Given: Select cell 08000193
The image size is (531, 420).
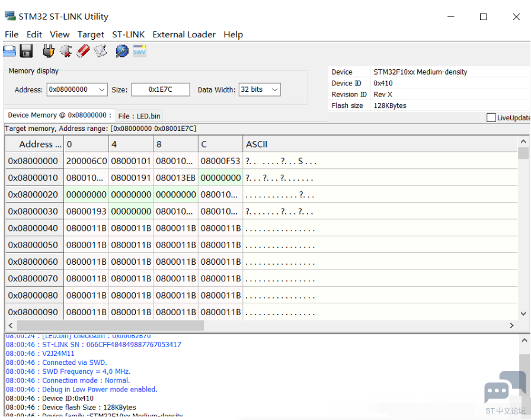Looking at the screenshot, I should point(87,211).
